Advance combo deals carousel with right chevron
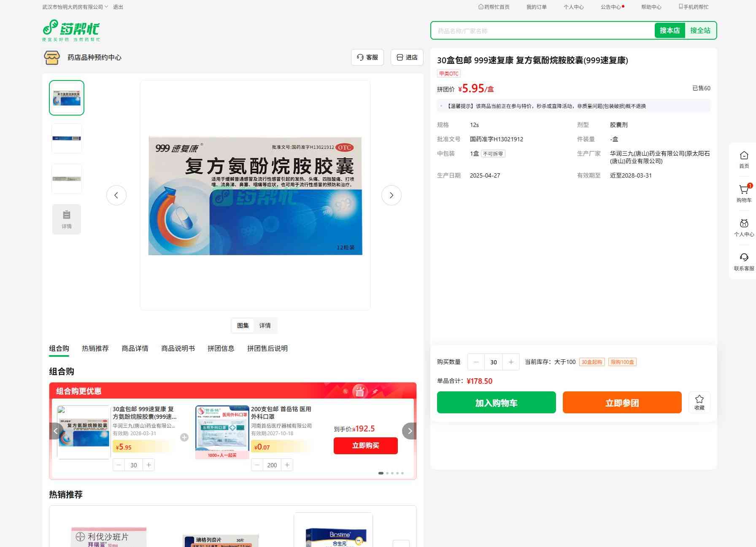 pyautogui.click(x=409, y=431)
